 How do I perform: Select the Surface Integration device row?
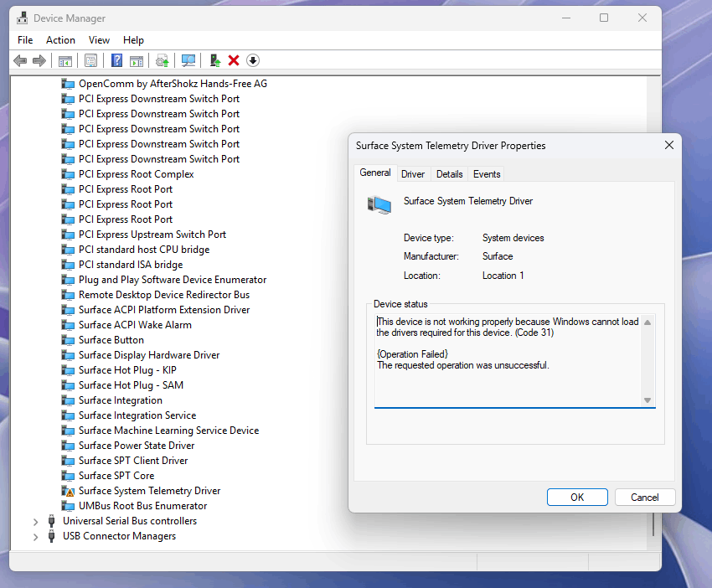coord(121,400)
